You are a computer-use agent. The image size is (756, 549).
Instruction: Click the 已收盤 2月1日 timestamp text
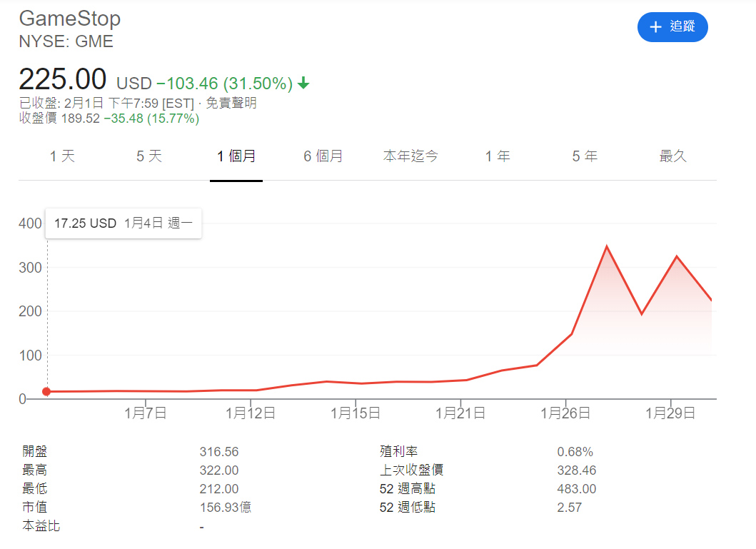click(106, 103)
